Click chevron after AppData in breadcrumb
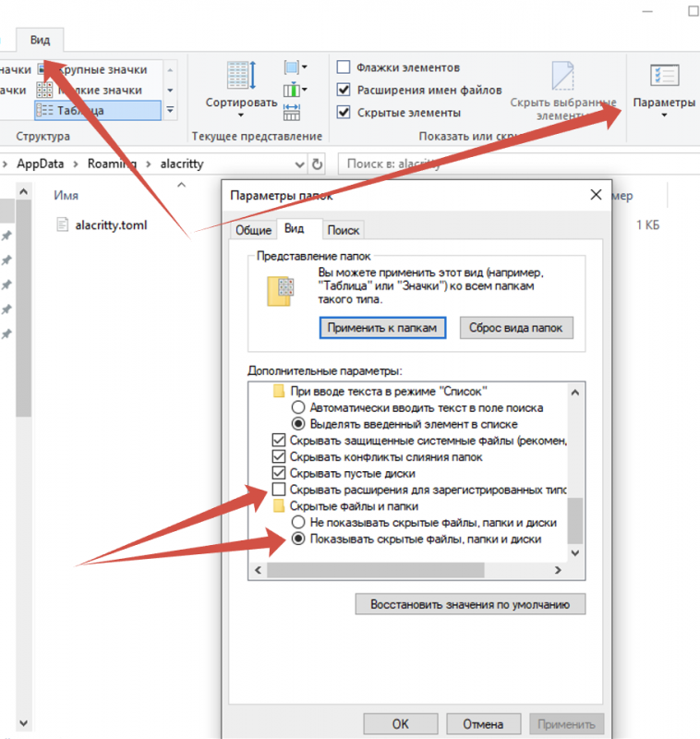The height and width of the screenshot is (739, 700). (x=76, y=164)
